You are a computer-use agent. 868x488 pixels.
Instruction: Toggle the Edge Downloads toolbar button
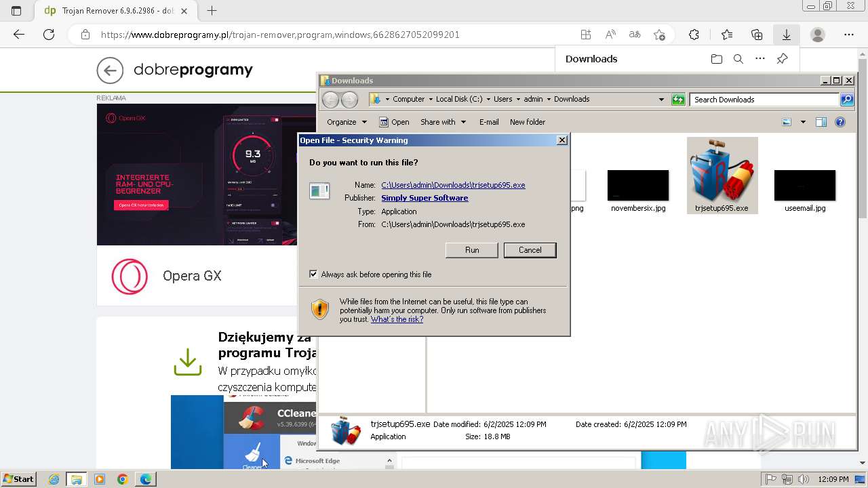click(787, 35)
